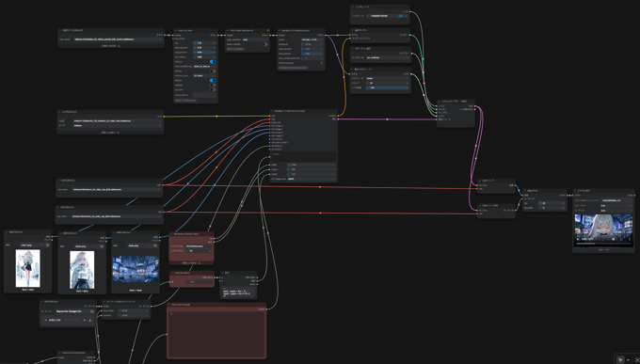Screen dimensions: 640x364
Task: Click the orange badge icon on Patch Sage Attention node
Action: point(268,31)
